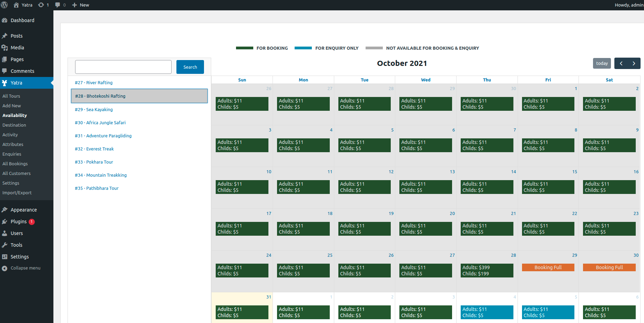Open October 13 availability entry
644x323 pixels.
426,187
